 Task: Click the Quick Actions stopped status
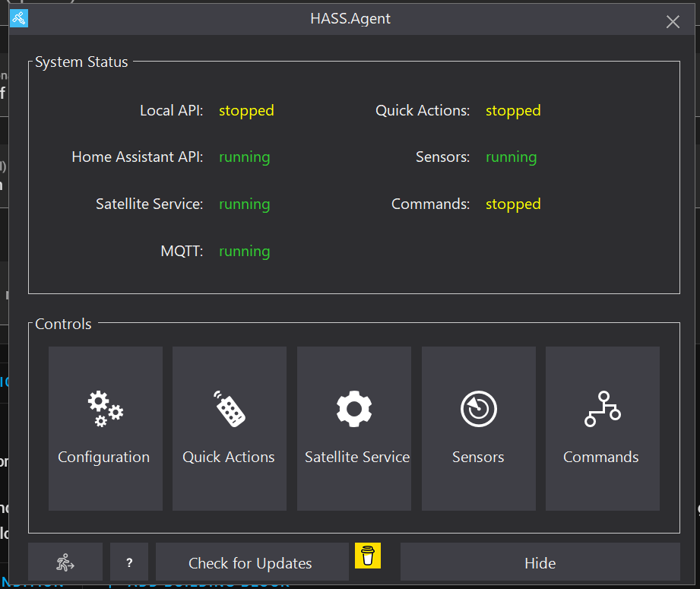[513, 111]
